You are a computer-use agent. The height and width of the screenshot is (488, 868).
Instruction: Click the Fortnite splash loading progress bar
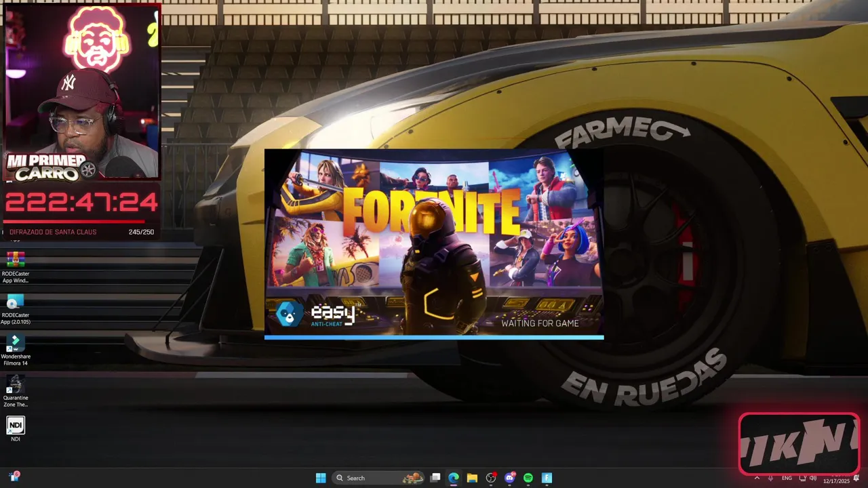[x=434, y=337]
